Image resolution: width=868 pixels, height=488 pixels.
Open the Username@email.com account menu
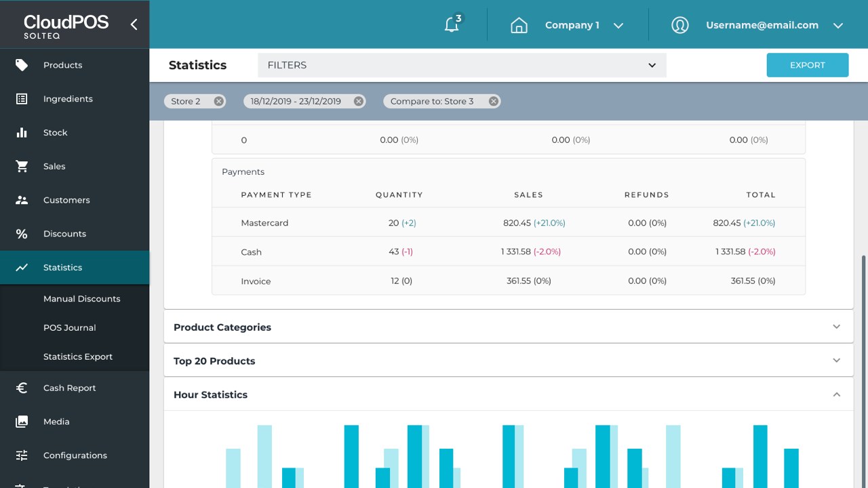pyautogui.click(x=774, y=25)
